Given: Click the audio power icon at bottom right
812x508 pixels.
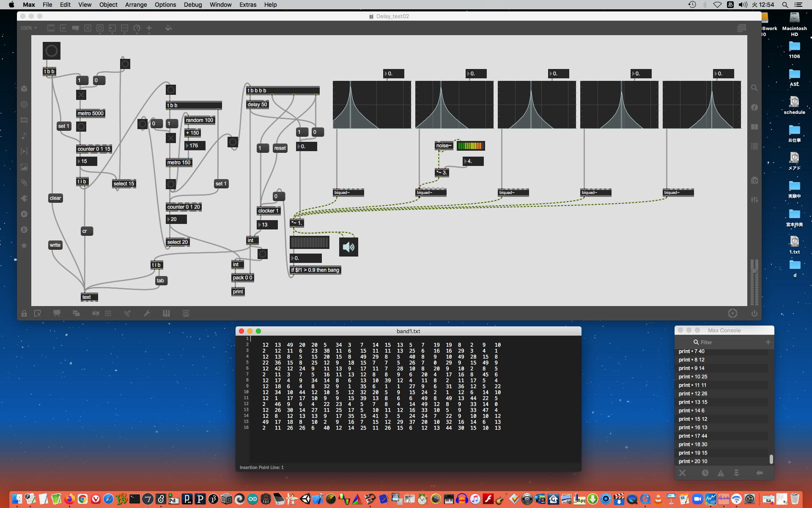Looking at the screenshot, I should click(x=754, y=314).
